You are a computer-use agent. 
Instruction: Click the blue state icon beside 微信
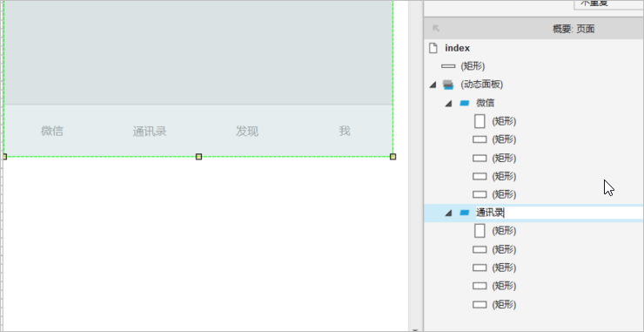coord(465,104)
